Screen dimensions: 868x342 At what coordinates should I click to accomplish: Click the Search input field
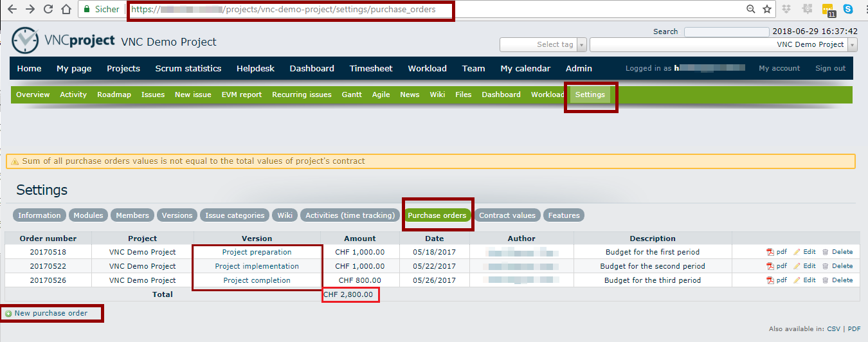(727, 32)
